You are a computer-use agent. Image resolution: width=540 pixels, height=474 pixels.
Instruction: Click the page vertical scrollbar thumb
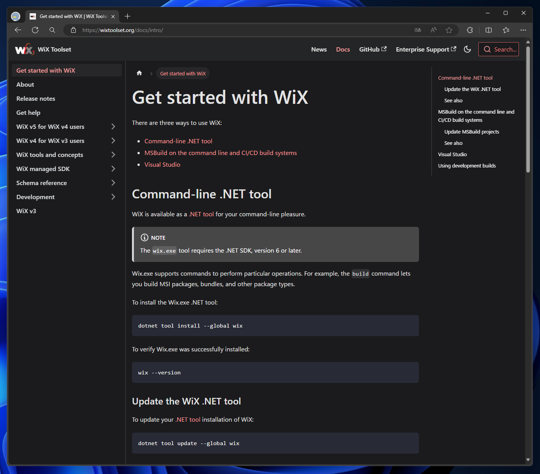[x=528, y=110]
